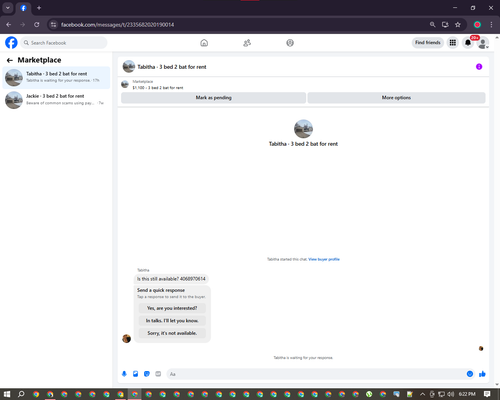The width and height of the screenshot is (500, 400).
Task: Click the browser address bar URL
Action: click(117, 25)
